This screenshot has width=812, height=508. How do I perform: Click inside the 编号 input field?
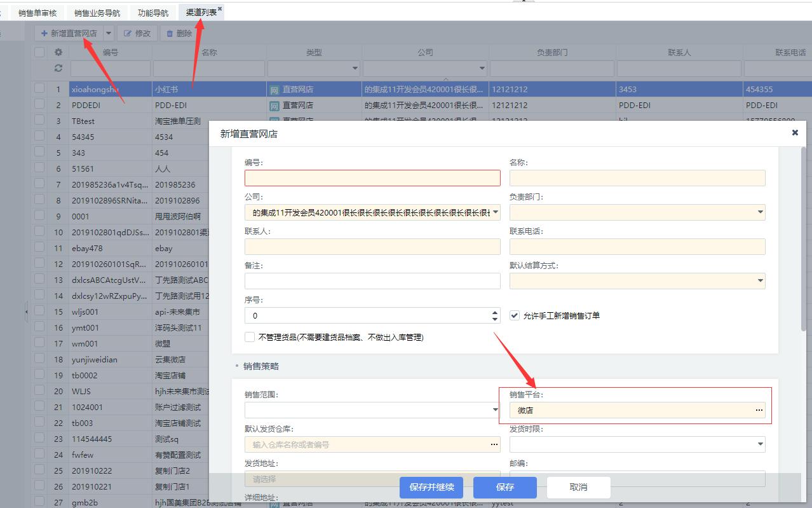click(372, 178)
